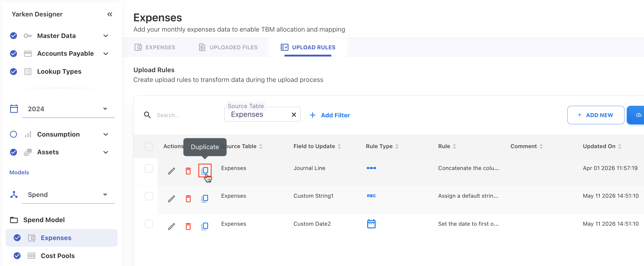
Task: Click the Spend Model folder icon
Action: click(x=14, y=220)
